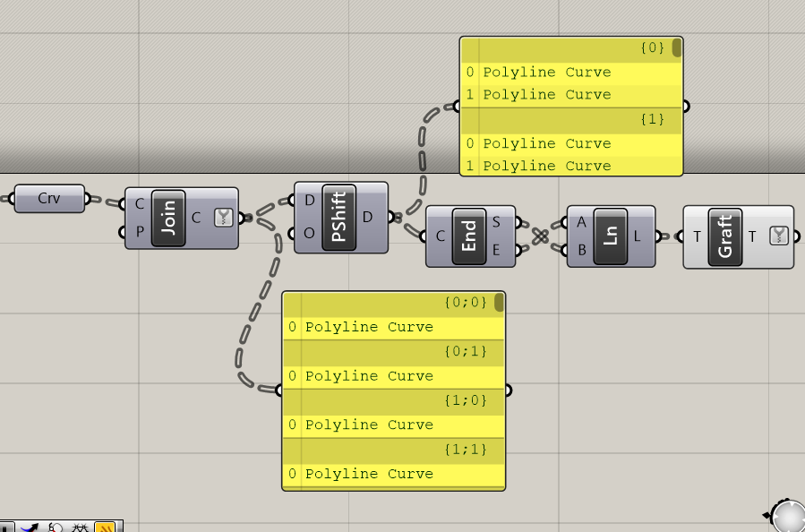Click the lower panel's scrollbar handle
The image size is (805, 532).
point(499,302)
